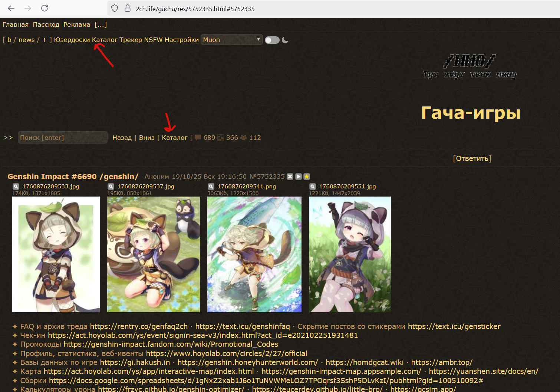Open the 1760876209537.jpg file link

point(146,187)
